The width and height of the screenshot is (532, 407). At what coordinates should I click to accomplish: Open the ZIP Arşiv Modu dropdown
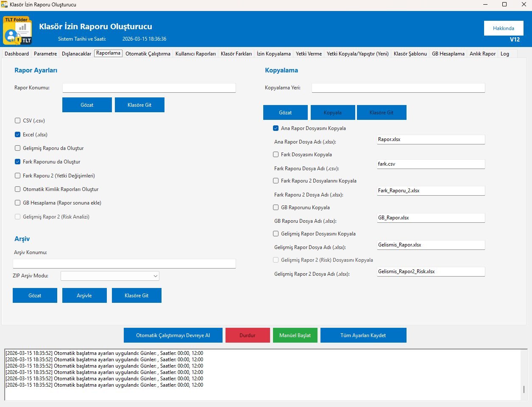pyautogui.click(x=110, y=276)
